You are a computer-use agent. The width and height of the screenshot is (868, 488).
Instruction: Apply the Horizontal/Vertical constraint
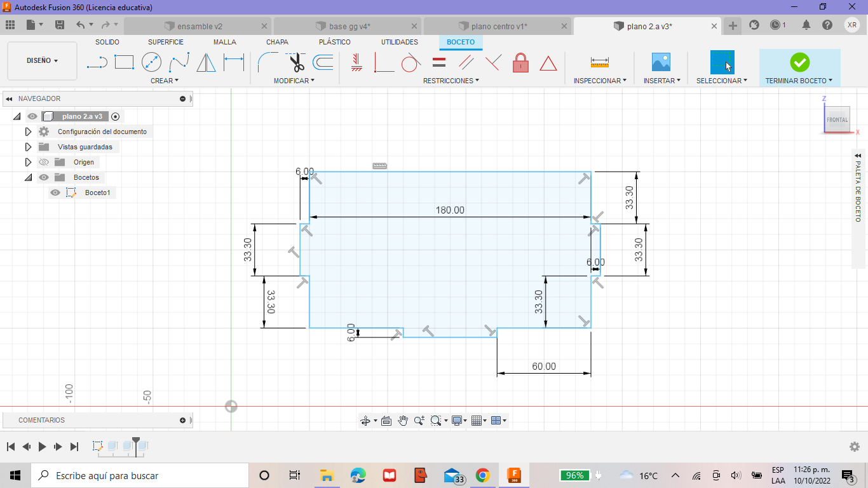click(356, 63)
